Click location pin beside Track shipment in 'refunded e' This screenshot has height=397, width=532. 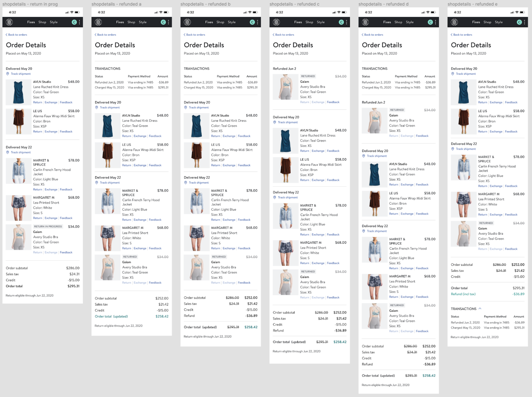click(453, 74)
